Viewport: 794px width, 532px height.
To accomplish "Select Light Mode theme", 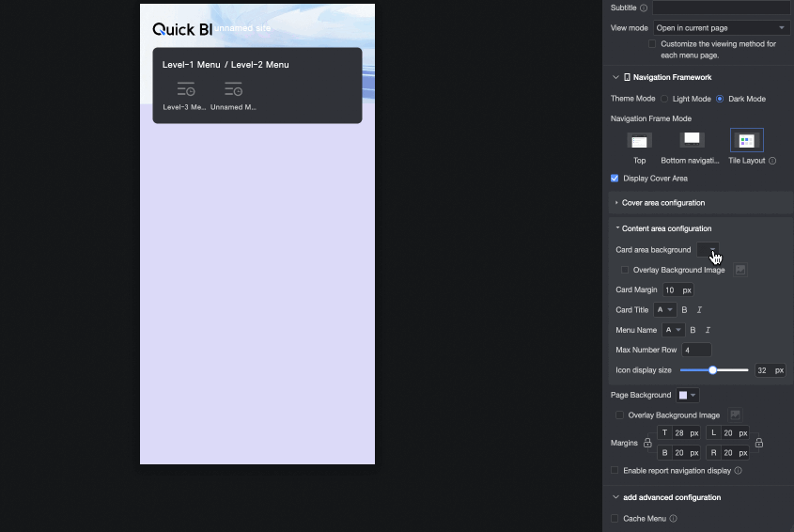I will pyautogui.click(x=664, y=99).
